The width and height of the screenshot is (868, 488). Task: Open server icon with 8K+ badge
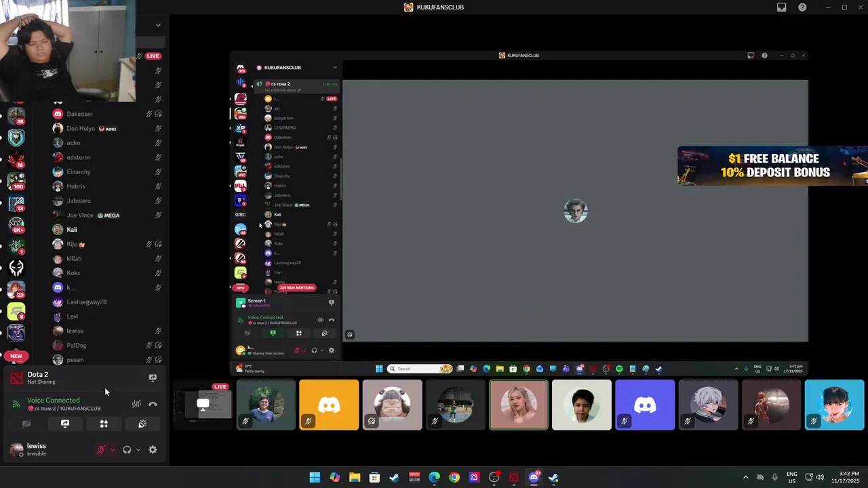[16, 224]
